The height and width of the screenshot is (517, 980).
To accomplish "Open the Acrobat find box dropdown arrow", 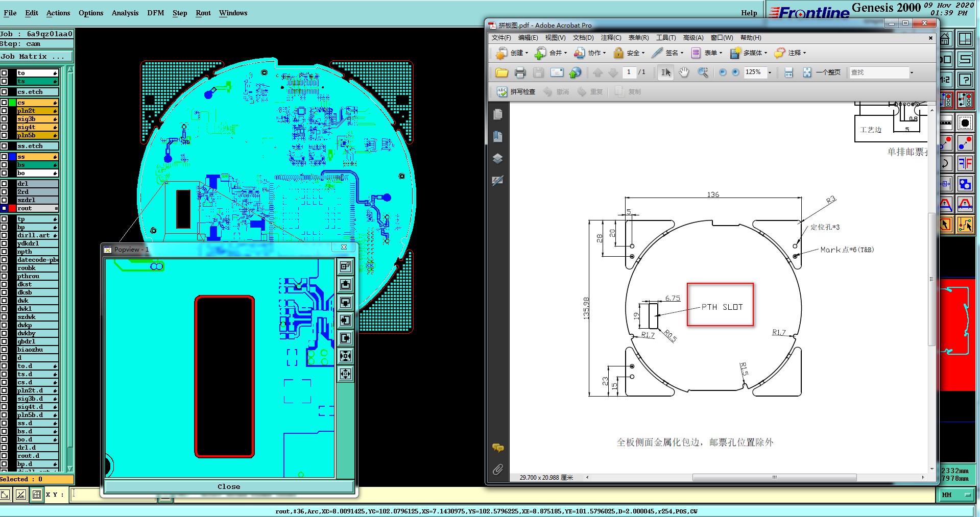I will (912, 72).
